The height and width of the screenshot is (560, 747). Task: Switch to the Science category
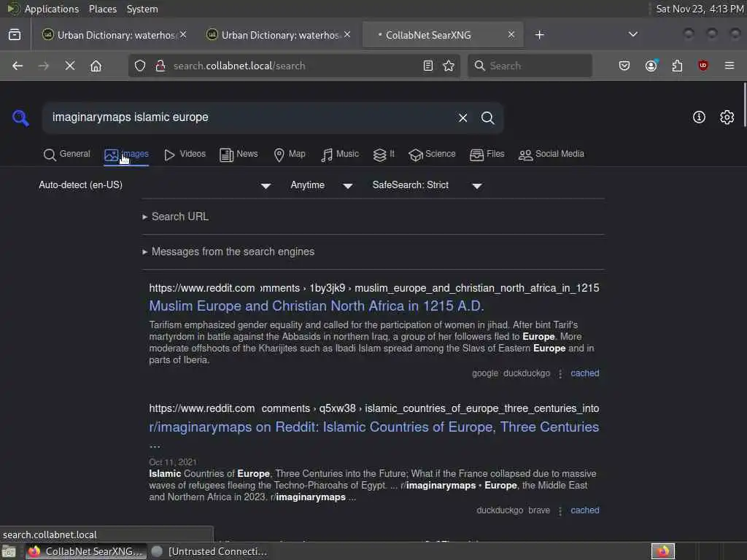[432, 155]
